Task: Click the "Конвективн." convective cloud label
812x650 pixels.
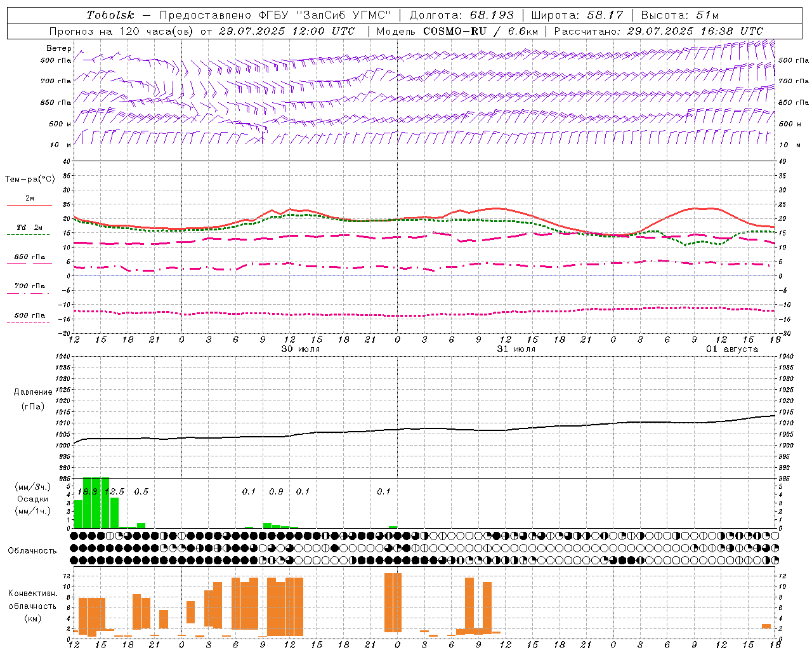Action: 32,593
